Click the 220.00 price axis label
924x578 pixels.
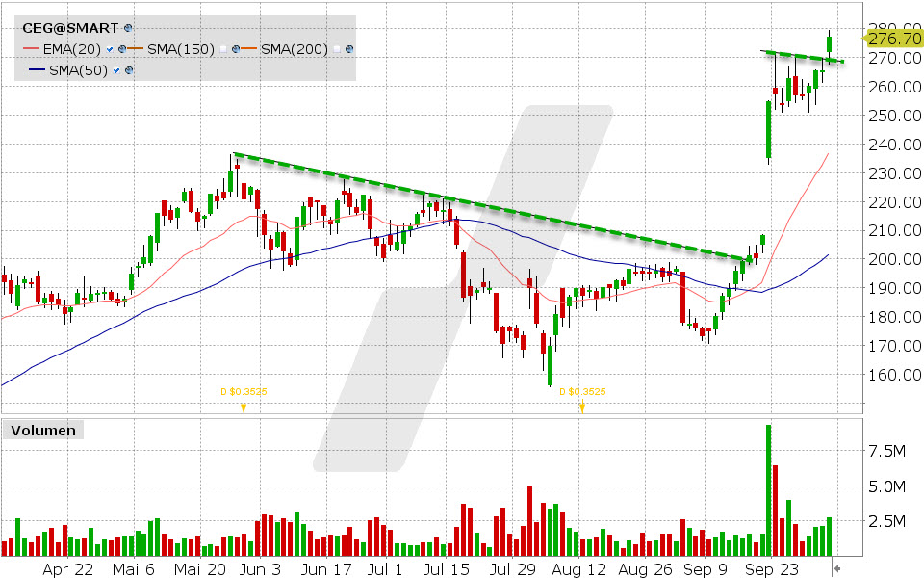895,202
